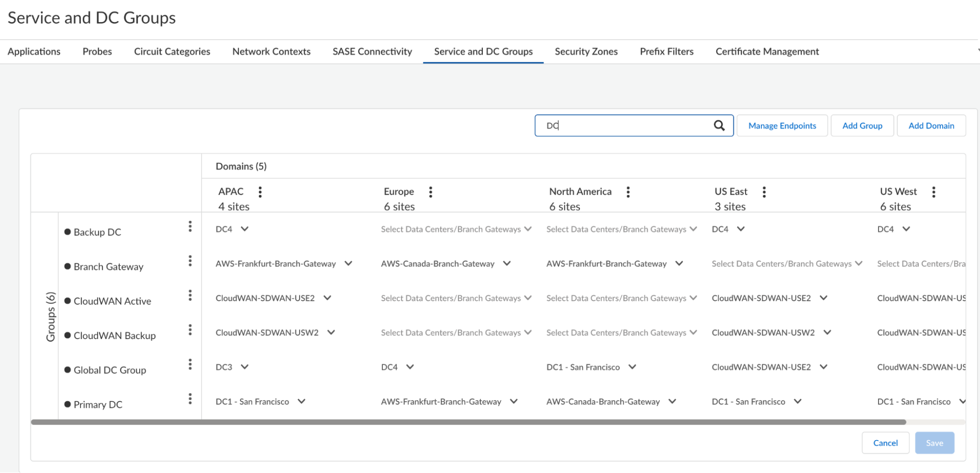Expand Europe Branch Gateway AWS-Canada dropdown
The width and height of the screenshot is (980, 473).
[x=507, y=263]
